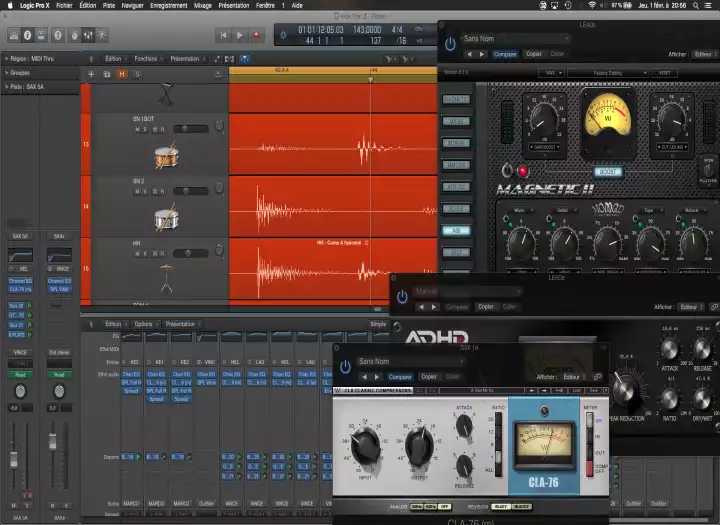Adjust the SN 1BOT track volume slider
Image resolution: width=720 pixels, height=525 pixels.
(191, 129)
